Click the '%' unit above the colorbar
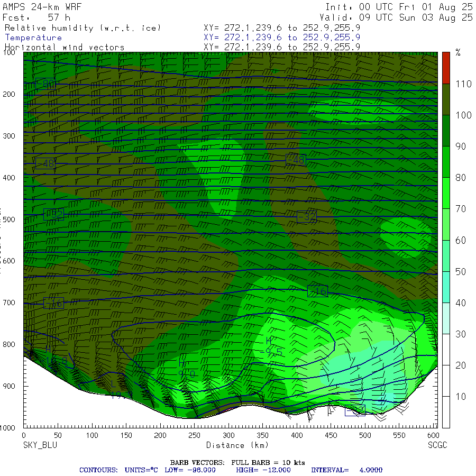The height and width of the screenshot is (476, 476). point(458,52)
